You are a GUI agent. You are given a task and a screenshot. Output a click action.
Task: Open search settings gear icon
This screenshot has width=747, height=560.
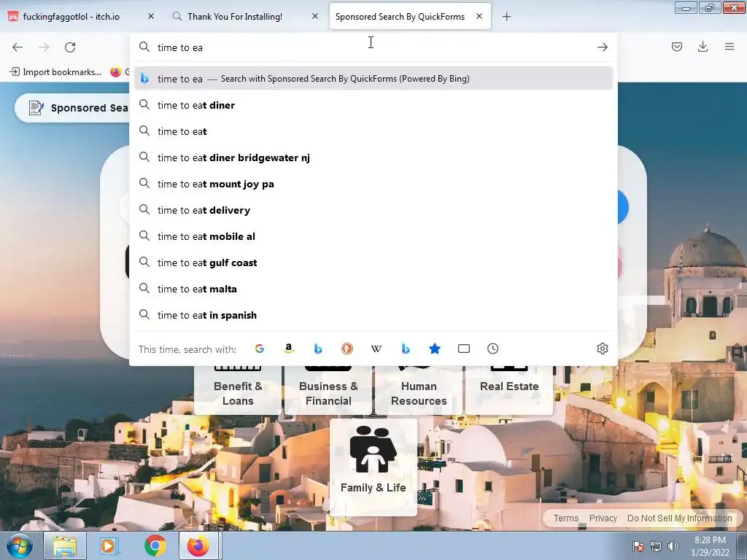pos(602,349)
